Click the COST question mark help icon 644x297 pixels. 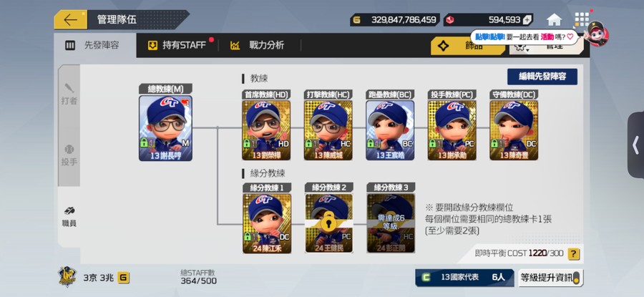[573, 253]
